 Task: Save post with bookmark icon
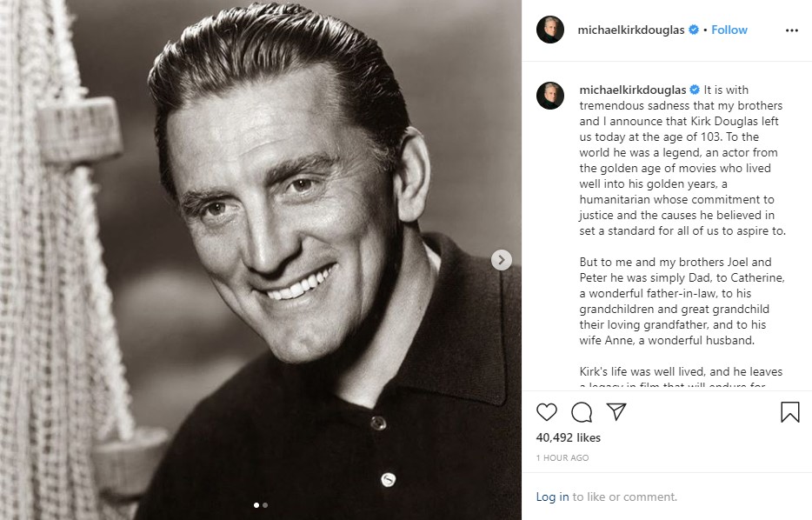[x=789, y=412]
